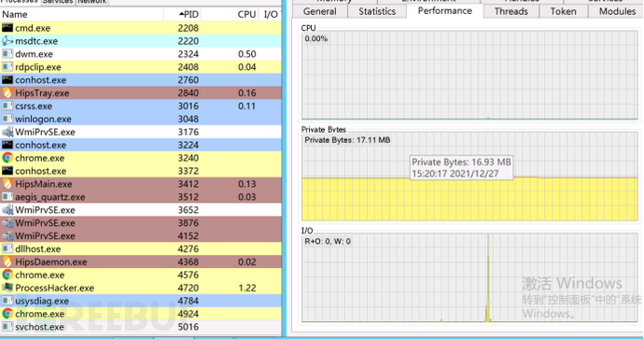
Task: Open the Statistics tab
Action: pos(377,11)
